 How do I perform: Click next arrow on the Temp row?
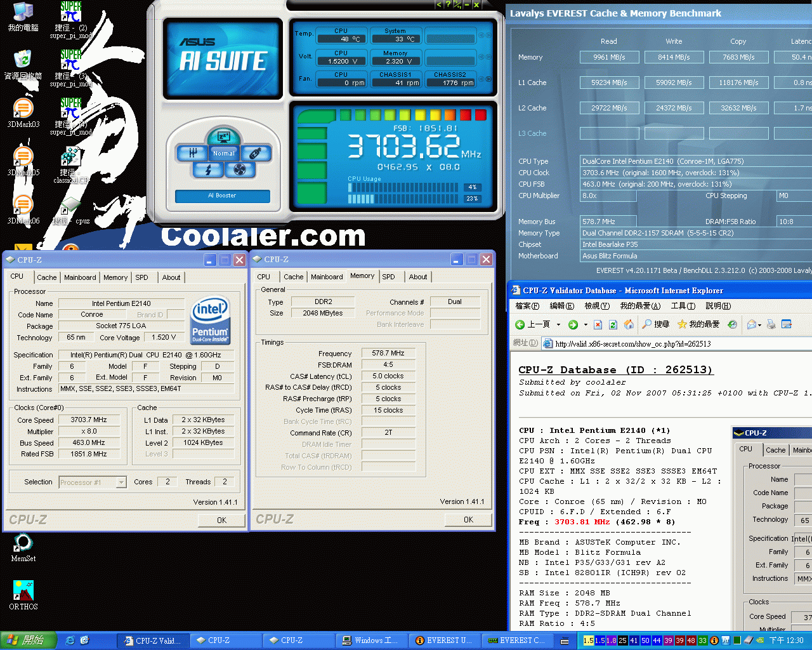[488, 36]
